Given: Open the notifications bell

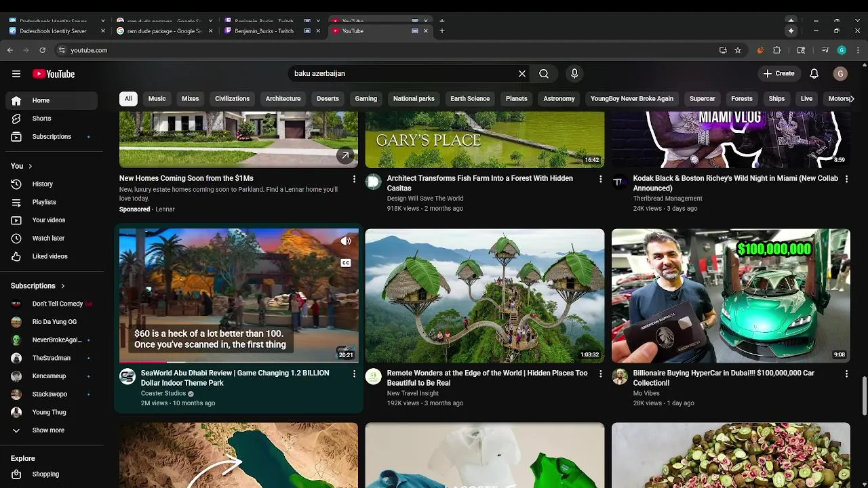Looking at the screenshot, I should 814,74.
